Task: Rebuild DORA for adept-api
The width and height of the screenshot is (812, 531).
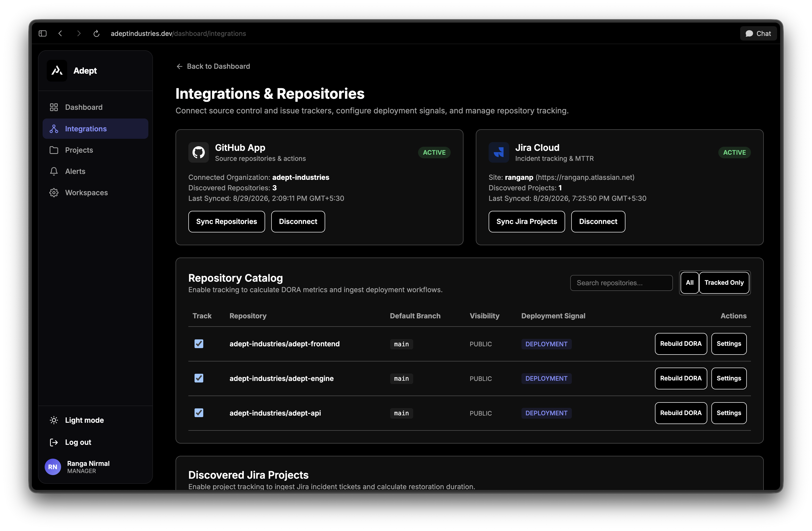Action: 681,413
